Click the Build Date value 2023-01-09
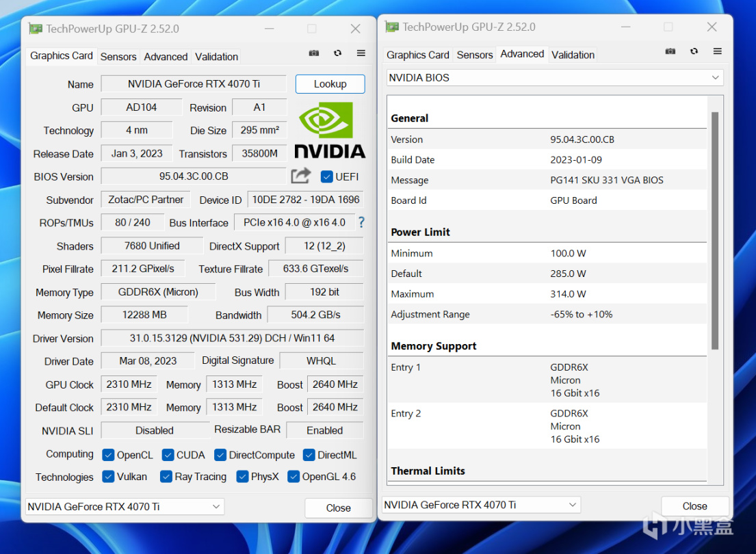Viewport: 756px width, 554px height. point(576,159)
